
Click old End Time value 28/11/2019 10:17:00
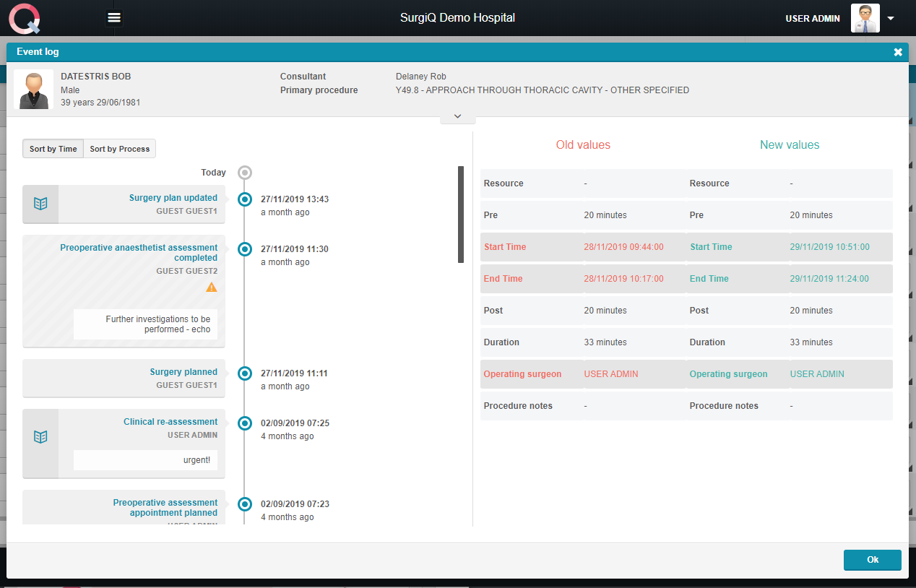623,279
